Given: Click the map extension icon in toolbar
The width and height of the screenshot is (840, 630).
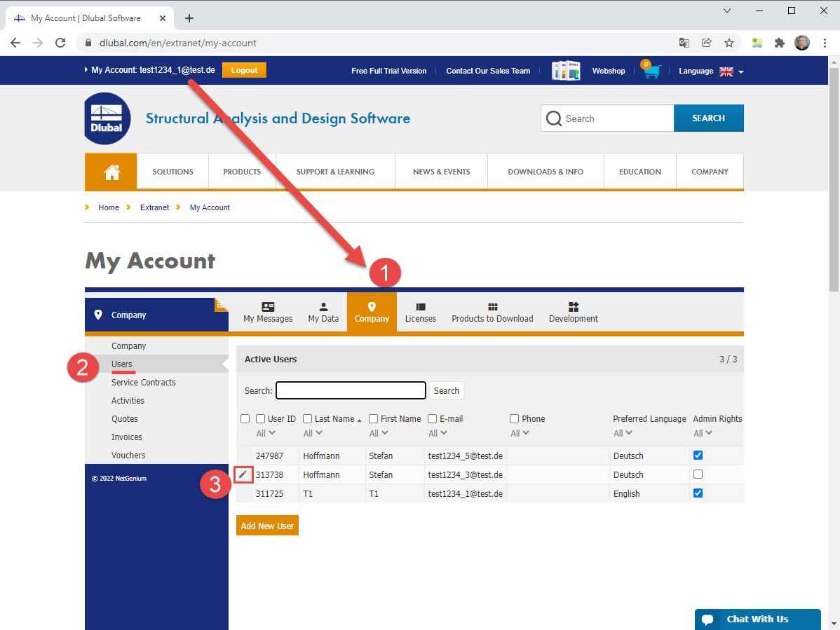Looking at the screenshot, I should tap(757, 43).
